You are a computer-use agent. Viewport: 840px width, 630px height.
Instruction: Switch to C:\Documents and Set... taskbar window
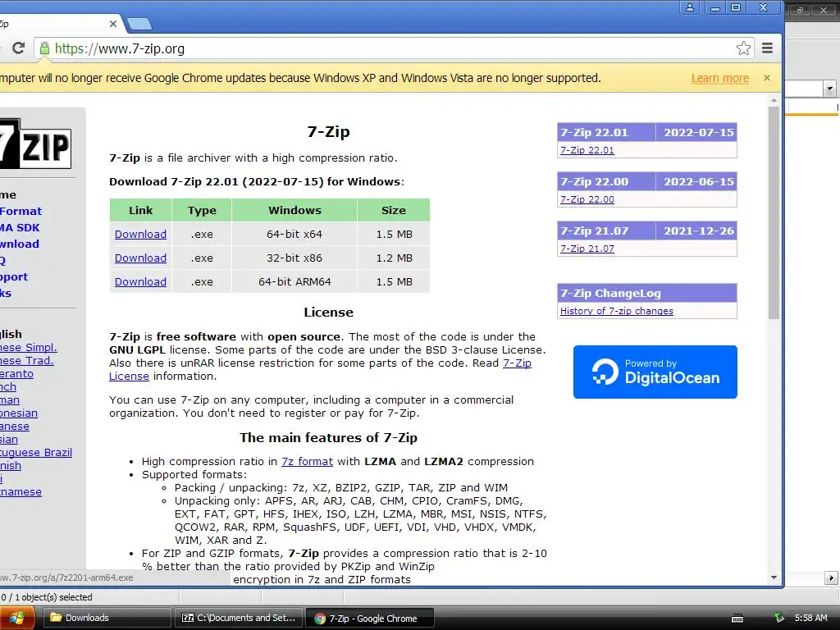(x=239, y=618)
